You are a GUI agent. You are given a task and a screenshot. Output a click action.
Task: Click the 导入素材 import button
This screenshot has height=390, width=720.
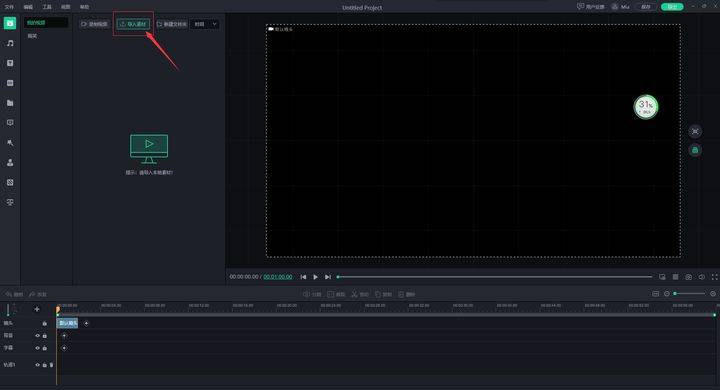133,24
